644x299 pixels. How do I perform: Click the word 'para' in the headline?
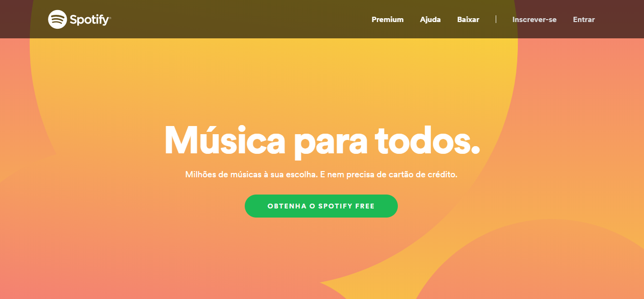coord(329,143)
